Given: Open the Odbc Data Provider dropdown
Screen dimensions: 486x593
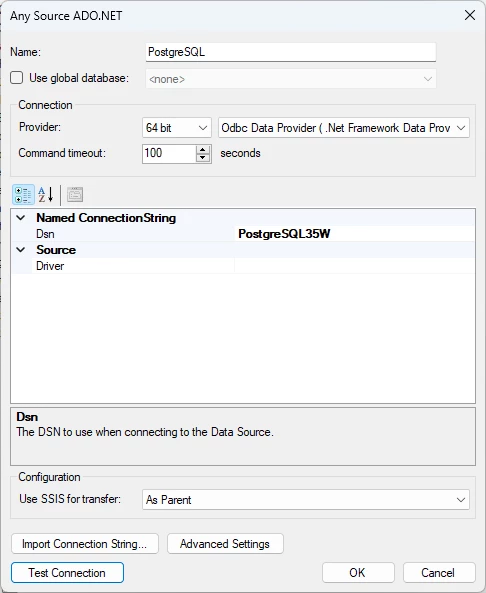Looking at the screenshot, I should 343,128.
